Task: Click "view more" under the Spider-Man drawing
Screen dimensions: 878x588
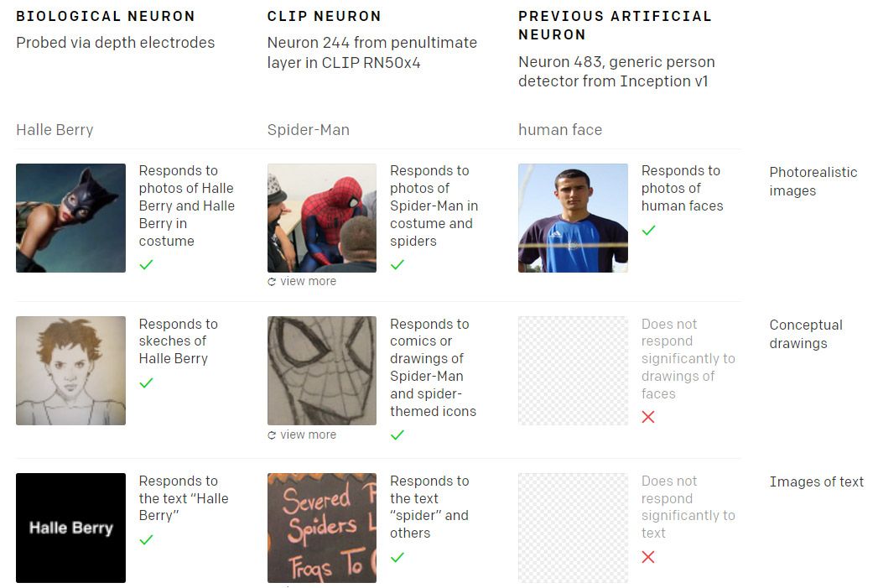Action: [308, 435]
